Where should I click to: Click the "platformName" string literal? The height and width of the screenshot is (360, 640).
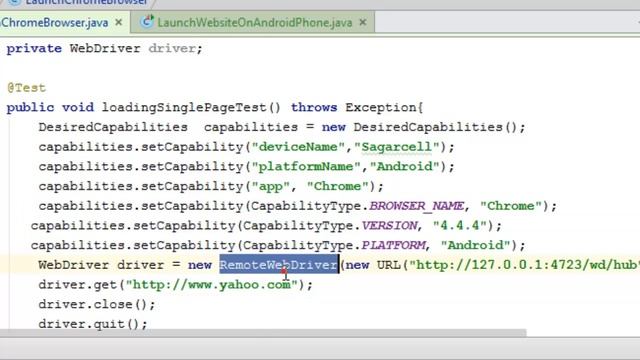[x=306, y=167]
